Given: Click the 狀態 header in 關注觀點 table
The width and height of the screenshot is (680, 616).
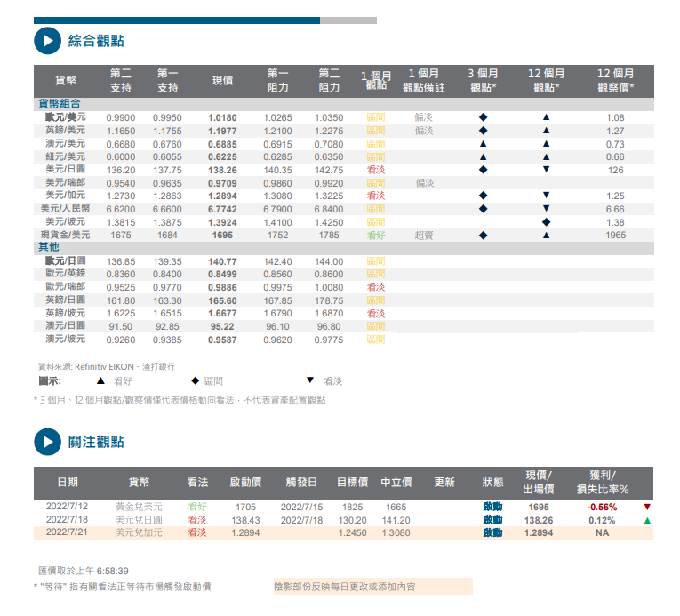Looking at the screenshot, I should 492,482.
